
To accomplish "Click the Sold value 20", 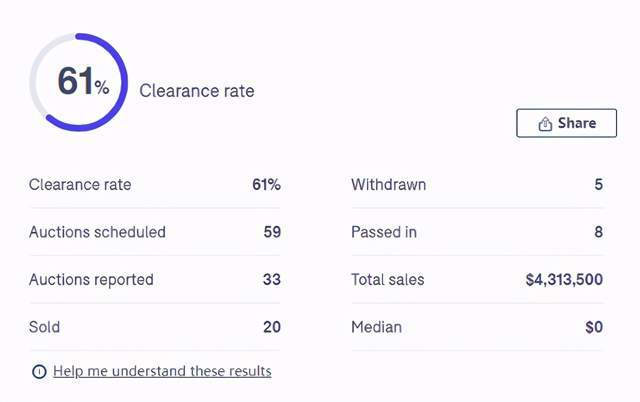I will 272,327.
